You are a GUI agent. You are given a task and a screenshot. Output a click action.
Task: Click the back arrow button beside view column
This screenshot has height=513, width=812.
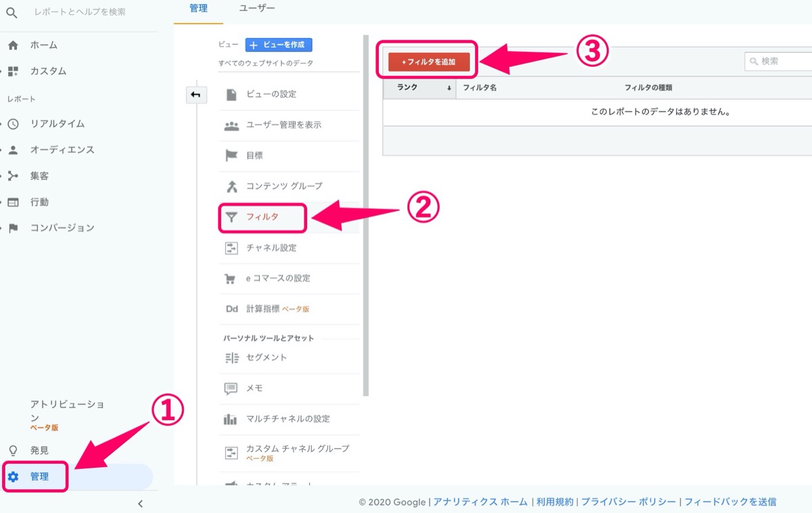point(196,95)
